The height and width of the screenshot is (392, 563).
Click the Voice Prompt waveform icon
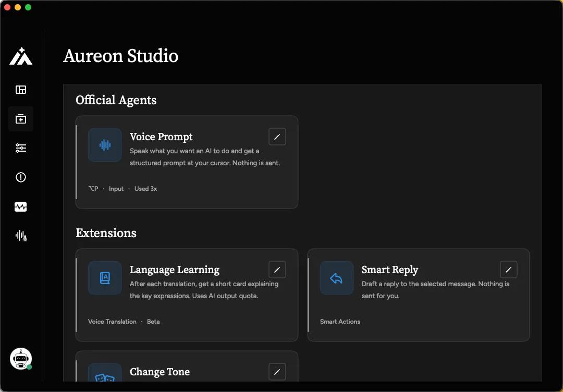coord(105,145)
